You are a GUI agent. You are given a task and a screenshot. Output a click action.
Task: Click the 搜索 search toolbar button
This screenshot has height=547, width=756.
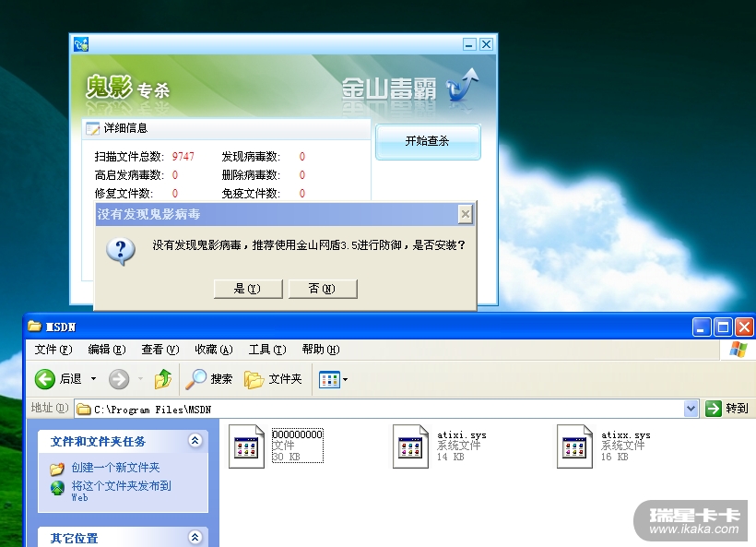click(x=209, y=379)
